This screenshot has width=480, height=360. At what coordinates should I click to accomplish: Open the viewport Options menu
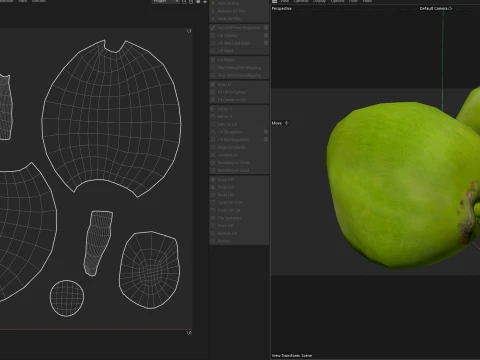(337, 1)
